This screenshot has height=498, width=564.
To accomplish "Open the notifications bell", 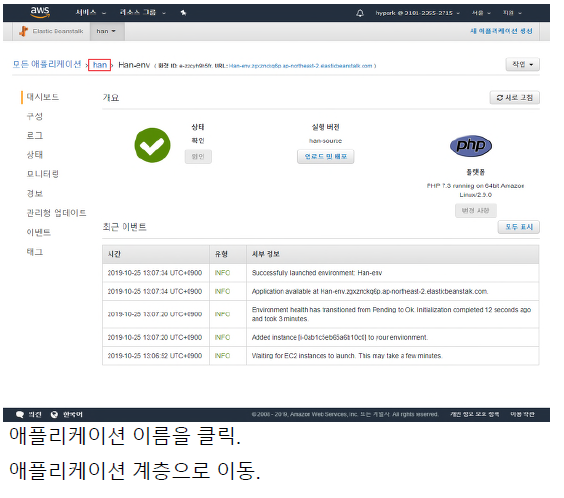I will [360, 13].
